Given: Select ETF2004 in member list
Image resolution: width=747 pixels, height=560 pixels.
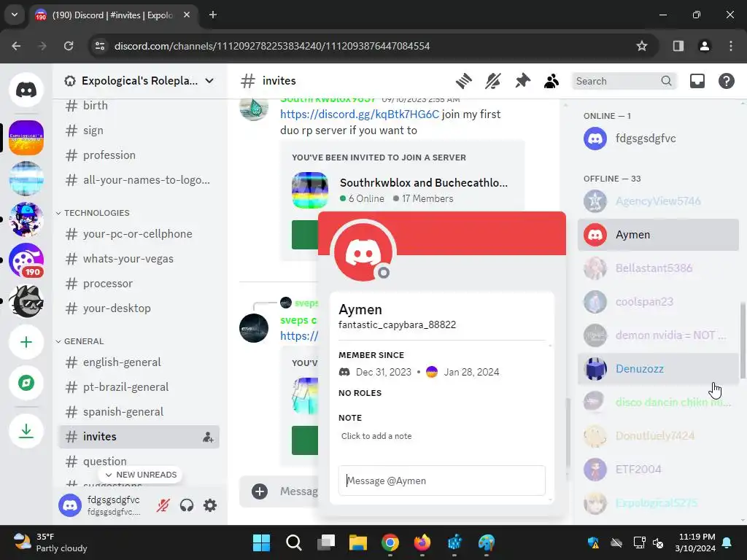Looking at the screenshot, I should coord(658,469).
